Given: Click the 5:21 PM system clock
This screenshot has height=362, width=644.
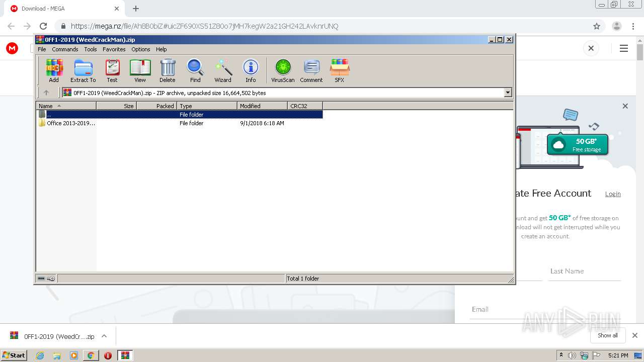Looking at the screenshot, I should click(618, 355).
